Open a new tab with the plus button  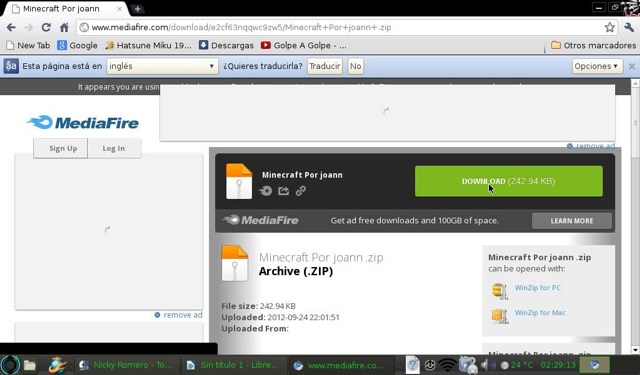pos(138,9)
